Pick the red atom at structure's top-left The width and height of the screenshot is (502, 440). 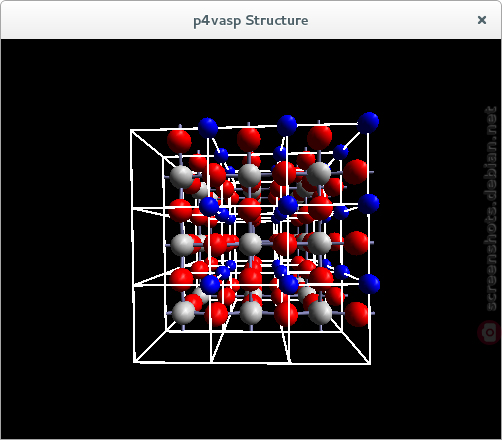(x=179, y=141)
